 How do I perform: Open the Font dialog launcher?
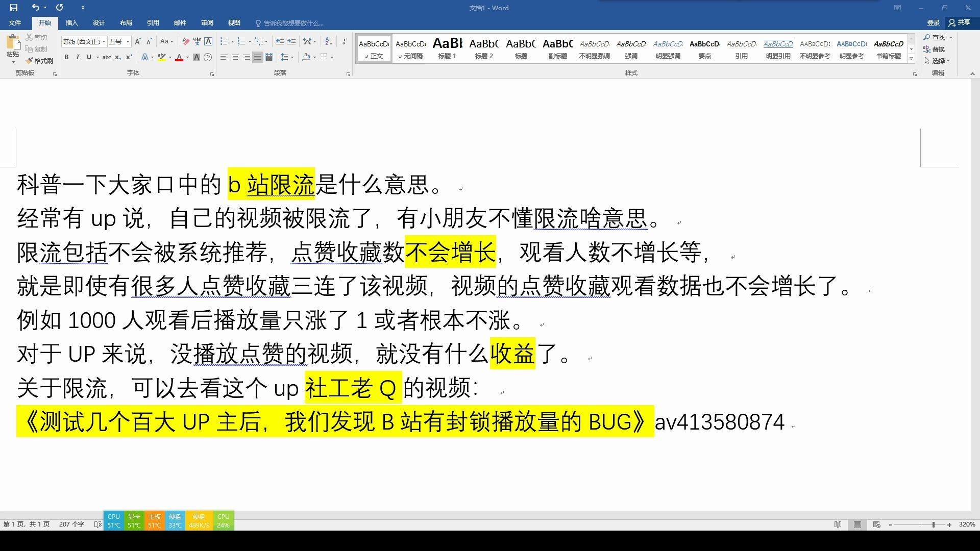(x=212, y=74)
